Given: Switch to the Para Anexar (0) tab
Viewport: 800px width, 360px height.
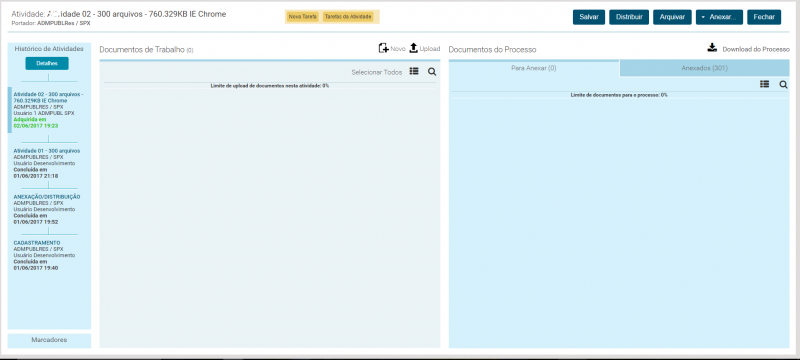Looking at the screenshot, I should coord(534,68).
